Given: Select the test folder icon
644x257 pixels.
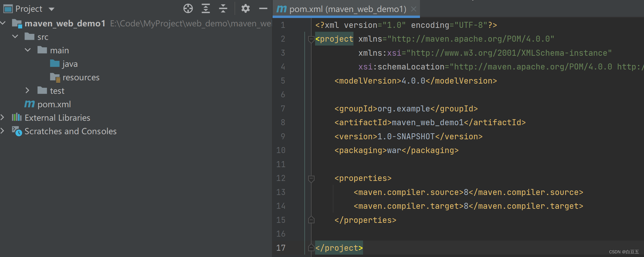Looking at the screenshot, I should pyautogui.click(x=42, y=90).
